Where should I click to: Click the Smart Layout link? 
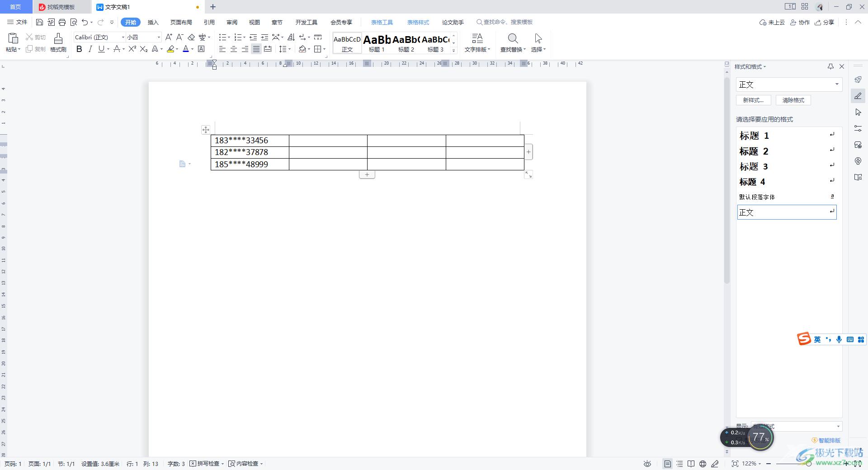pyautogui.click(x=826, y=440)
